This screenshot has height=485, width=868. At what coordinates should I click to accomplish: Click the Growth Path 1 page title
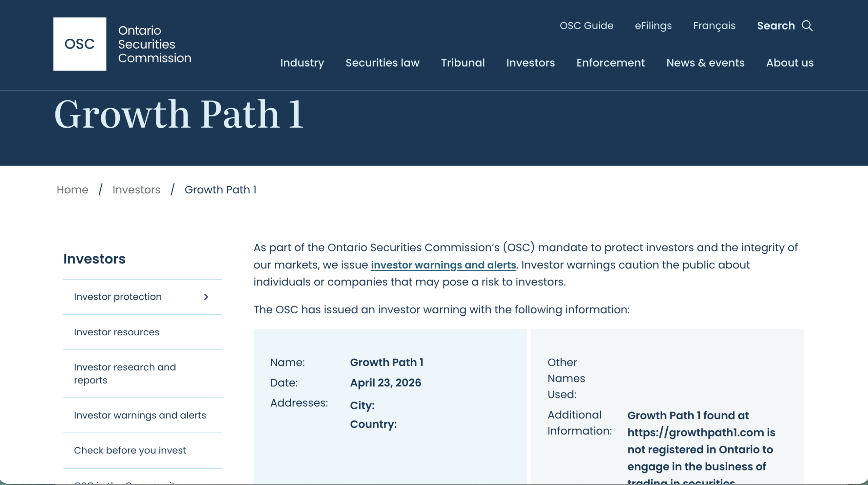coord(179,114)
